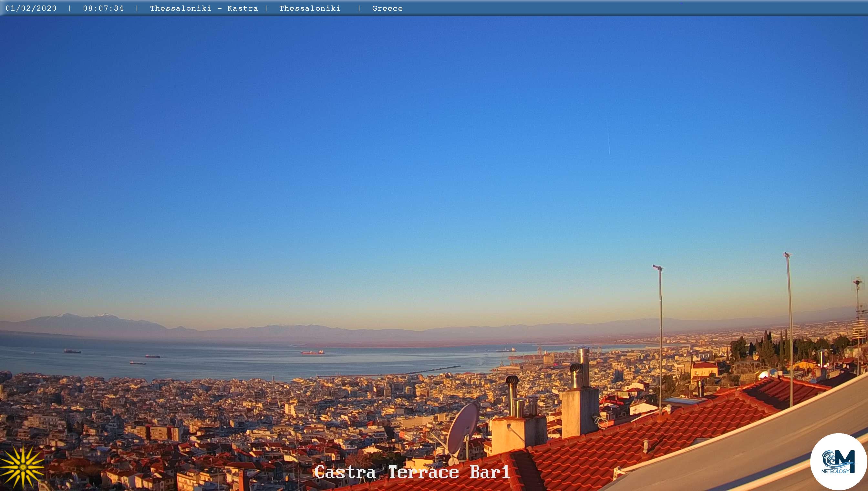Click the rotating chimney vent cap
The image size is (868, 491).
click(512, 381)
